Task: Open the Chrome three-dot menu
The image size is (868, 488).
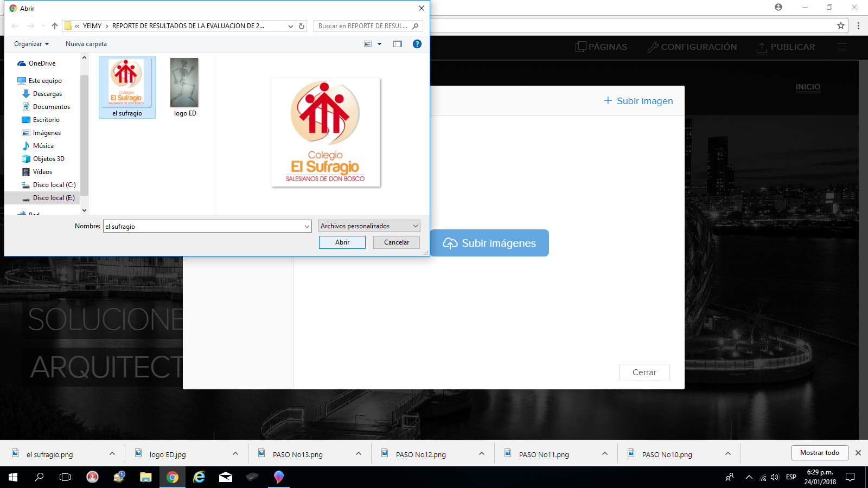Action: 858,25
